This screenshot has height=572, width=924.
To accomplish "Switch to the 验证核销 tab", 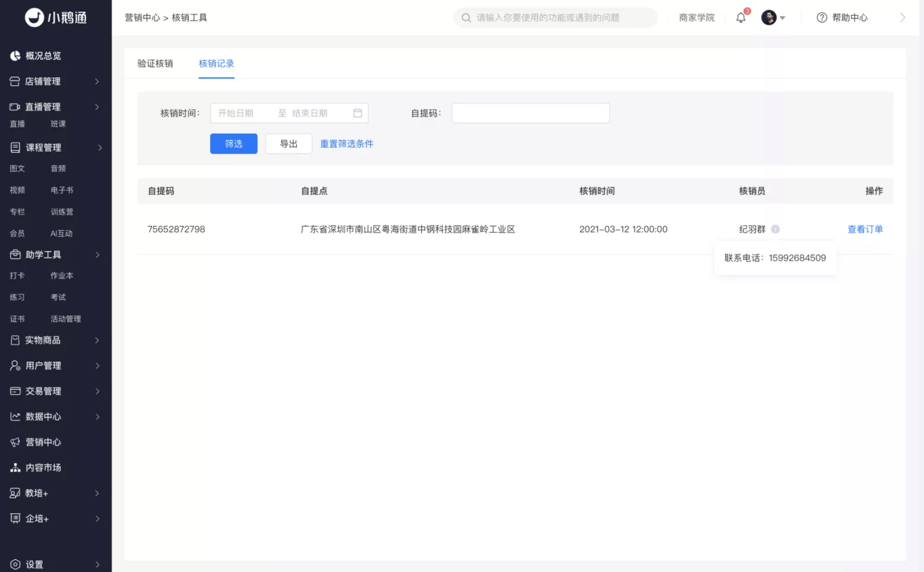I will pyautogui.click(x=155, y=64).
